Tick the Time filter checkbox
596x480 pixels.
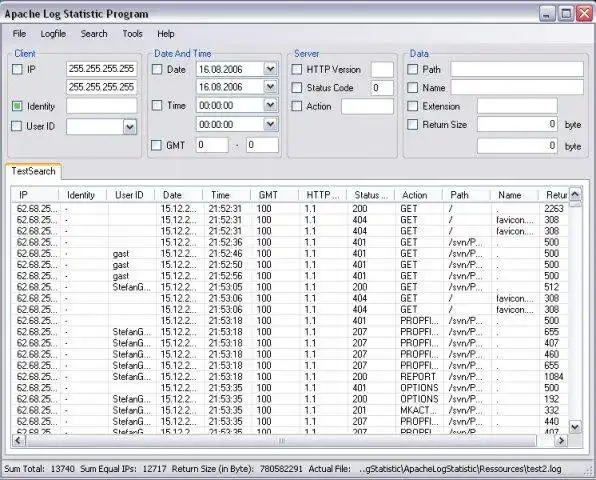pyautogui.click(x=157, y=105)
